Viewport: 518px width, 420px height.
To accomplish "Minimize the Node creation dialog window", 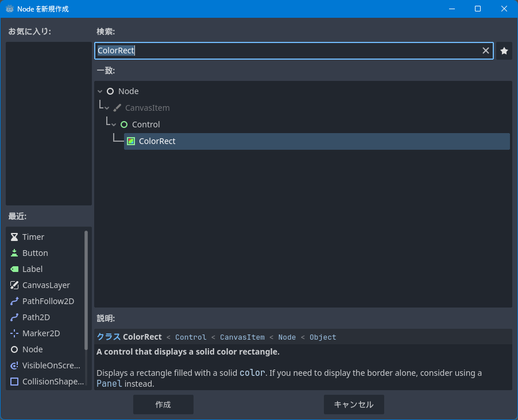I will pyautogui.click(x=452, y=9).
